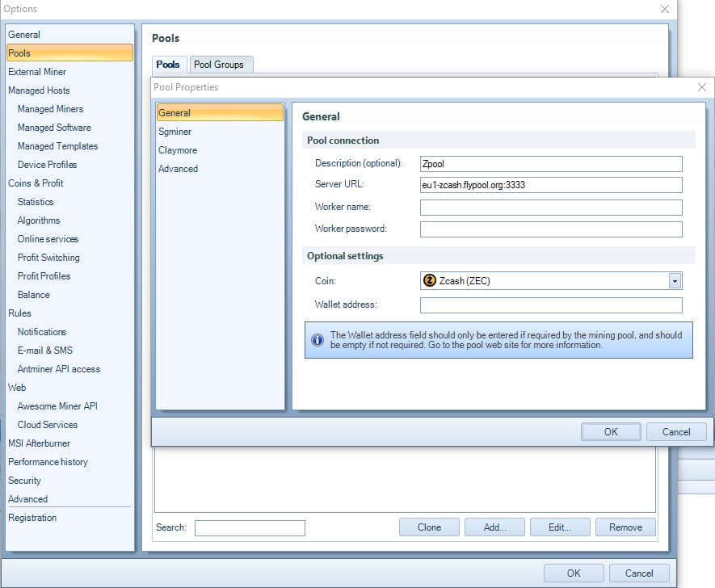Confirm Pool Properties with OK button
Image resolution: width=715 pixels, height=588 pixels.
(611, 431)
